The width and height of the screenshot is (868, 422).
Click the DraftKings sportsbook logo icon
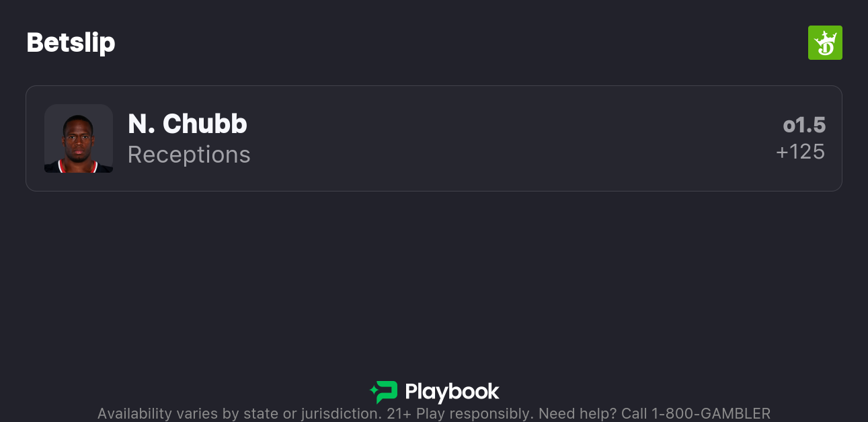point(824,43)
